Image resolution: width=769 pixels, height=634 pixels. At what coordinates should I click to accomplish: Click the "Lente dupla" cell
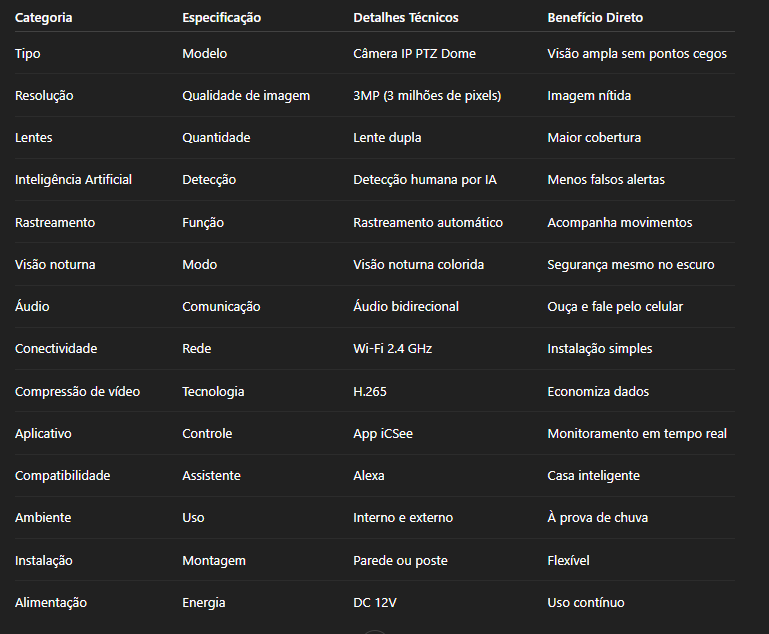(x=387, y=138)
